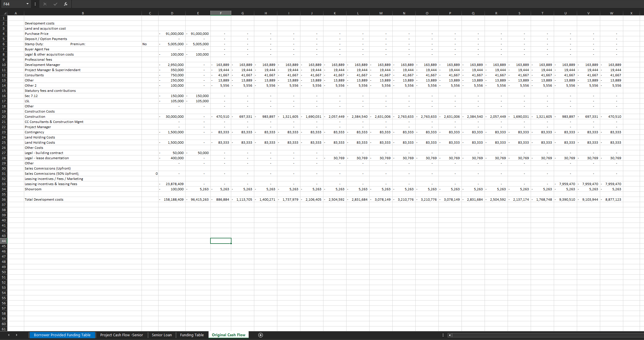Click the 886,884 total in column F
The width and height of the screenshot is (644, 340).
[x=221, y=200]
